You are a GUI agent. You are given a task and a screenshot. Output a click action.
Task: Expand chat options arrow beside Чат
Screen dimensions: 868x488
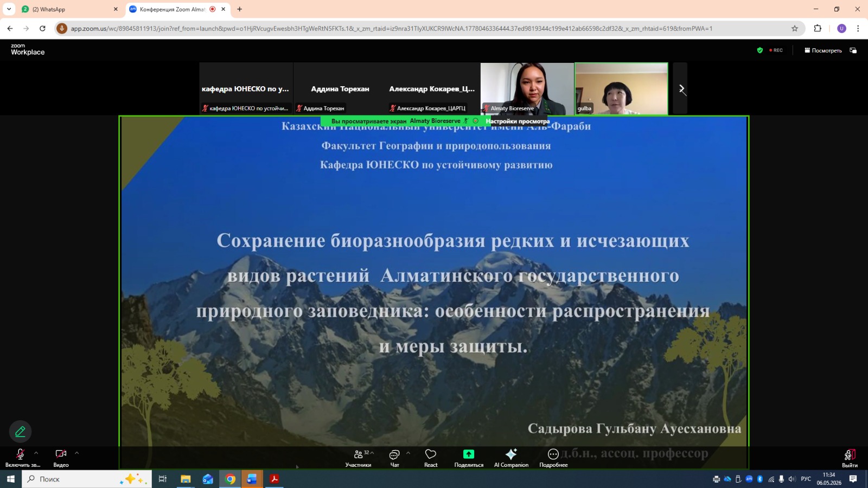(408, 453)
